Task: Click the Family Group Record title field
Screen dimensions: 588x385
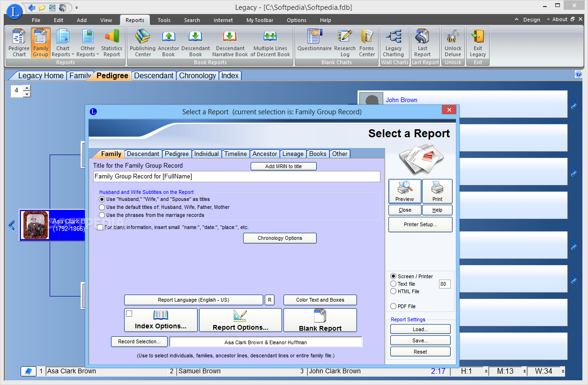Action: pos(237,177)
